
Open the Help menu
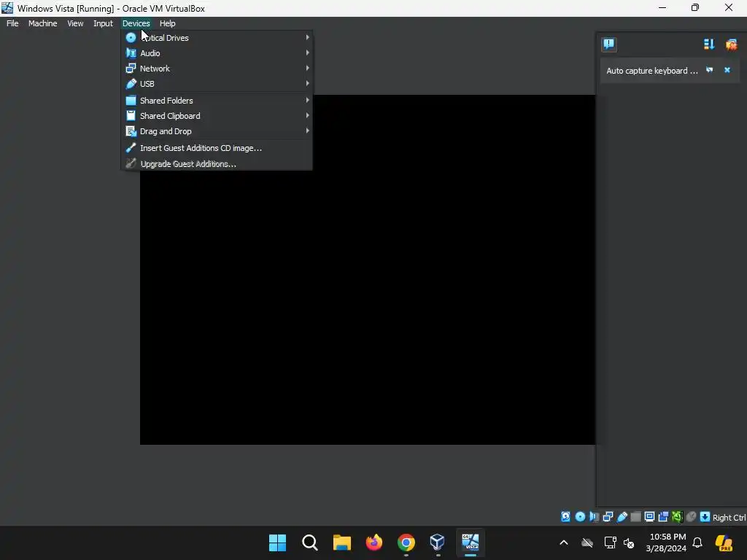click(167, 23)
